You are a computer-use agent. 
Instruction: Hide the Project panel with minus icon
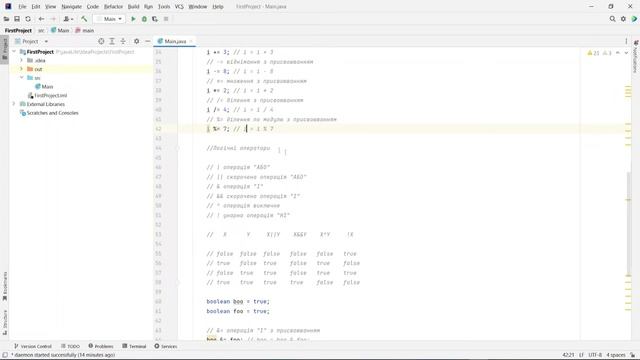click(x=147, y=41)
